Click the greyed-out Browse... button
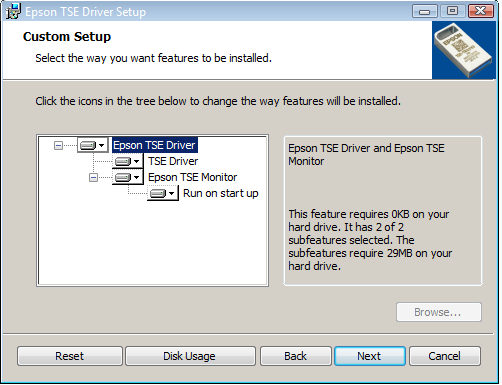This screenshot has height=385, width=502. (439, 312)
